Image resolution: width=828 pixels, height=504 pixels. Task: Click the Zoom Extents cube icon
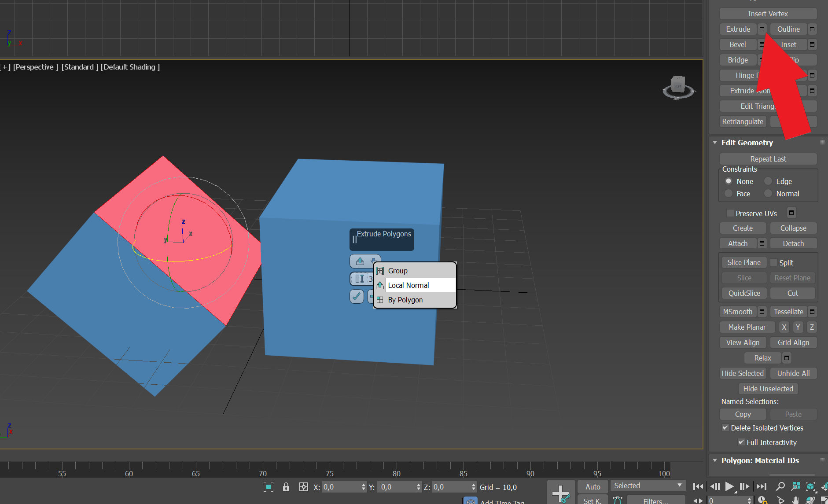(810, 486)
